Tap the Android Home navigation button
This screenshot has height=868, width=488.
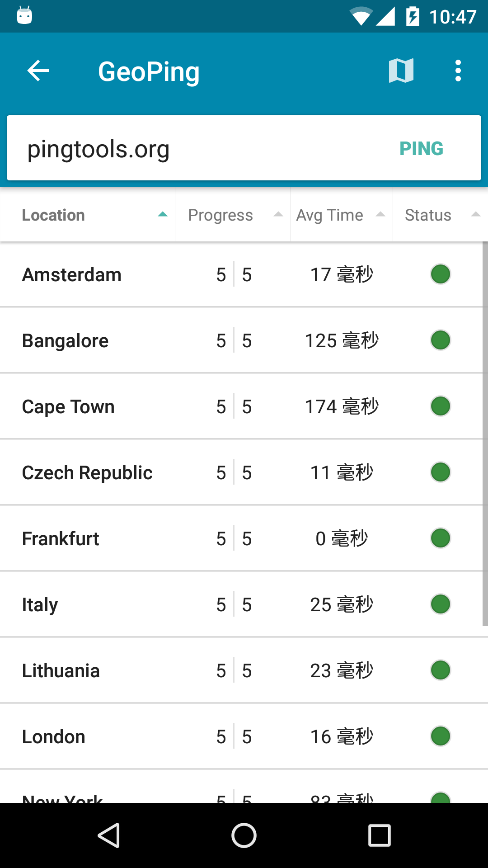click(x=244, y=835)
